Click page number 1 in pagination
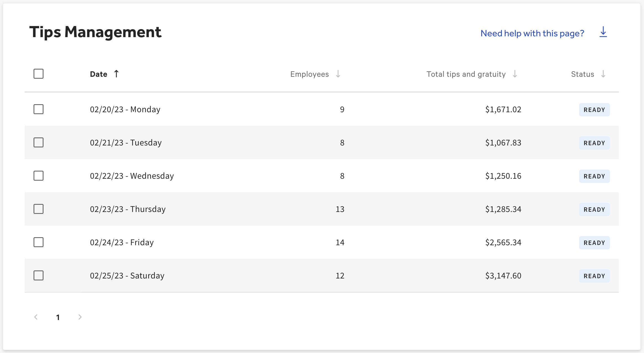Screen dimensions: 644x353 pyautogui.click(x=58, y=317)
